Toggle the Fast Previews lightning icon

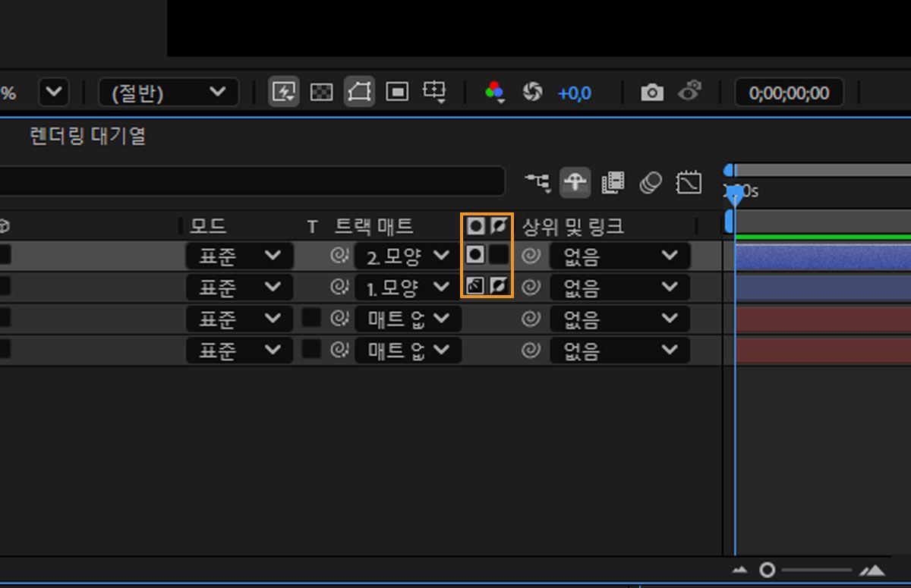coord(284,92)
